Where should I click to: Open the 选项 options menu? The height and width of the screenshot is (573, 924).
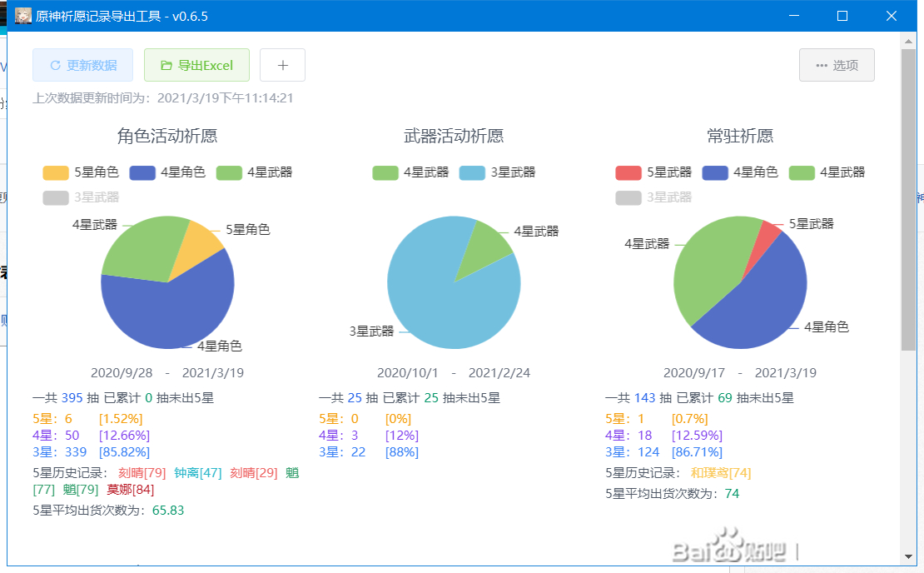(837, 65)
